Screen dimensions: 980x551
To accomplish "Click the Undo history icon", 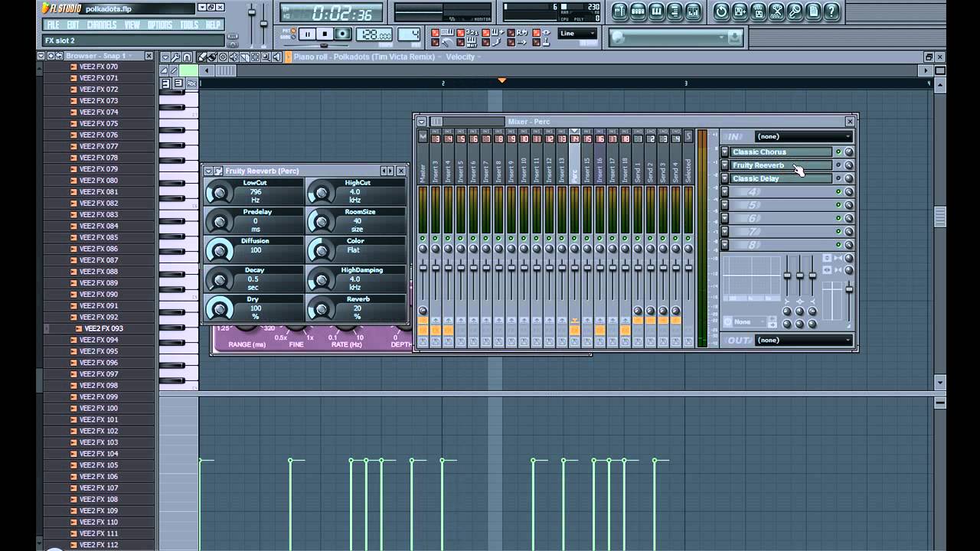I will coord(721,11).
